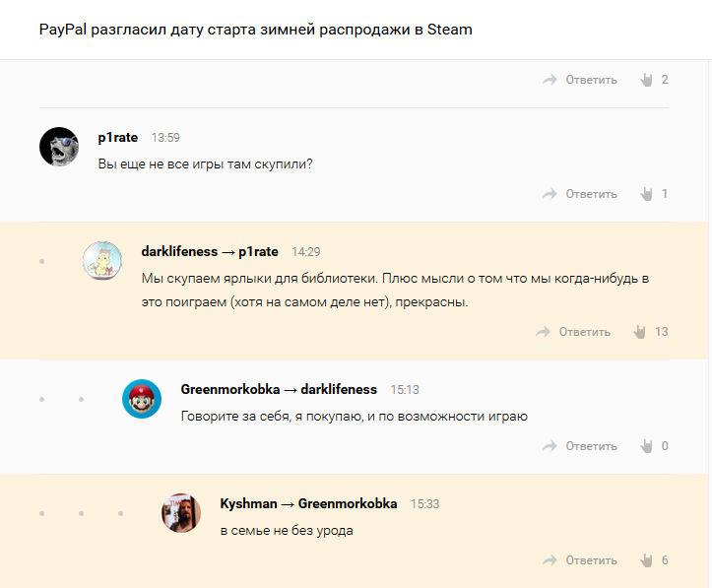This screenshot has height=588, width=712.
Task: Open p1rate's profile avatar
Action: point(59,147)
